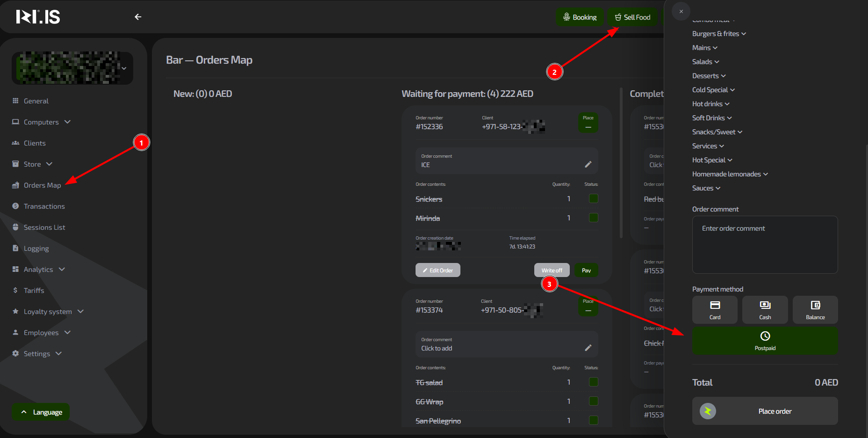Mark TG salad status checkbox
868x438 pixels.
pyautogui.click(x=594, y=382)
